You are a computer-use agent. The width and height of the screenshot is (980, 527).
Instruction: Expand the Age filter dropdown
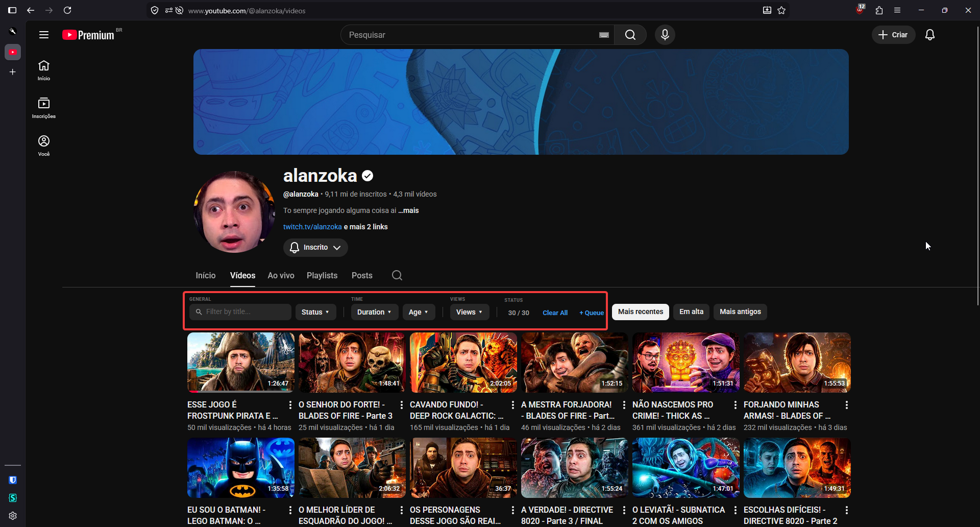pyautogui.click(x=419, y=312)
